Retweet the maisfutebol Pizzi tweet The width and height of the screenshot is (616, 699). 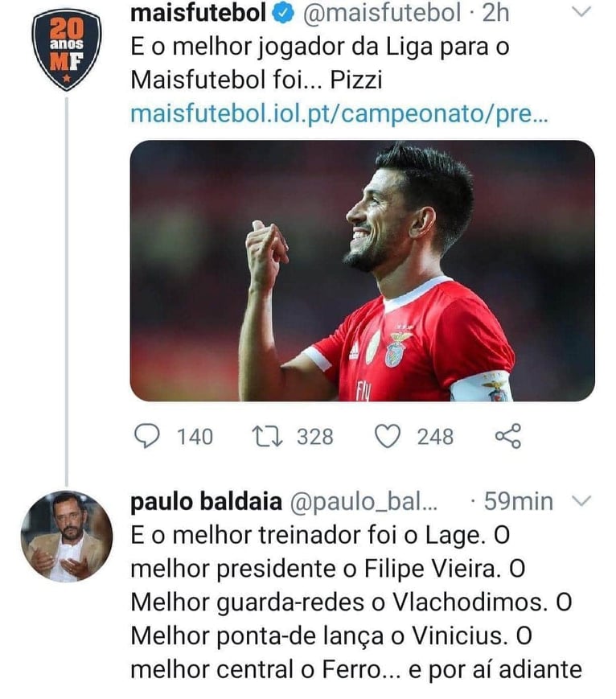(x=264, y=436)
